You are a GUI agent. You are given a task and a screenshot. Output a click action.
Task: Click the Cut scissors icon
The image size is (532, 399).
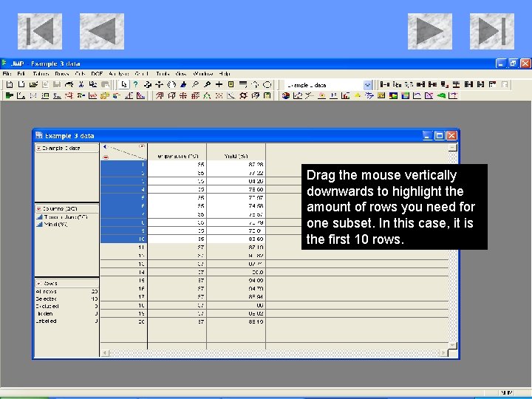(81, 84)
